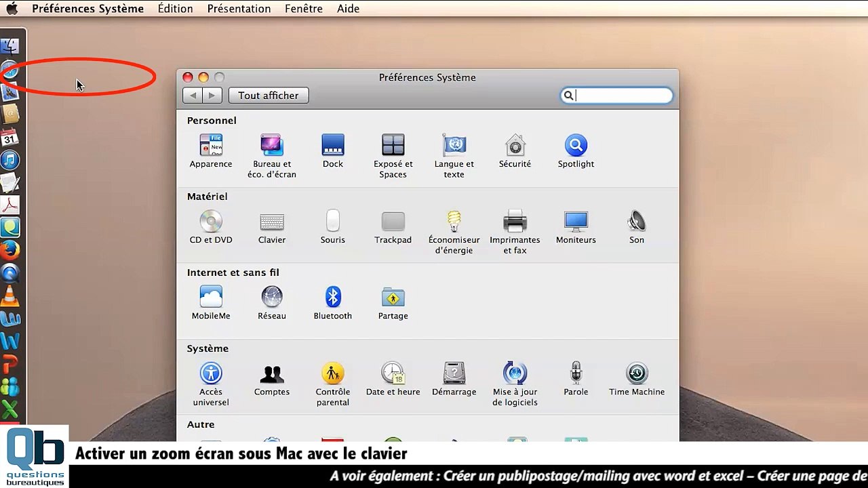This screenshot has width=868, height=488.
Task: Open the Fenêtre menu
Action: (303, 9)
